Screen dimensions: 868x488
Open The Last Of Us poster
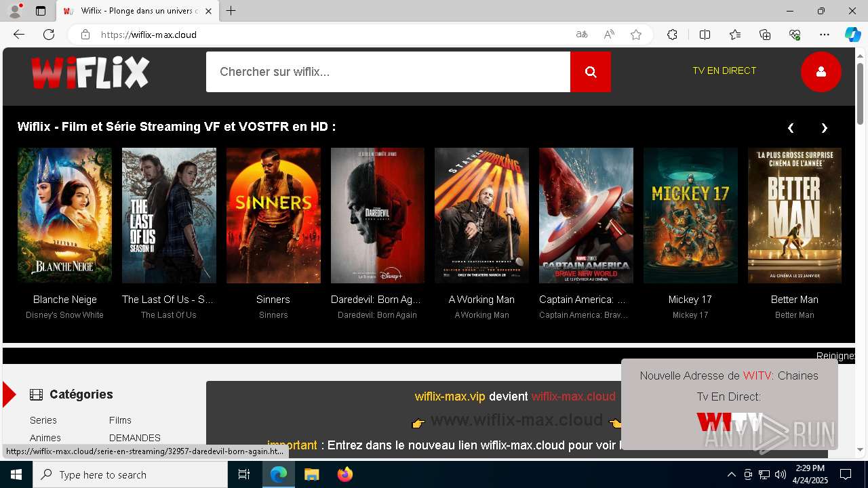coord(169,216)
